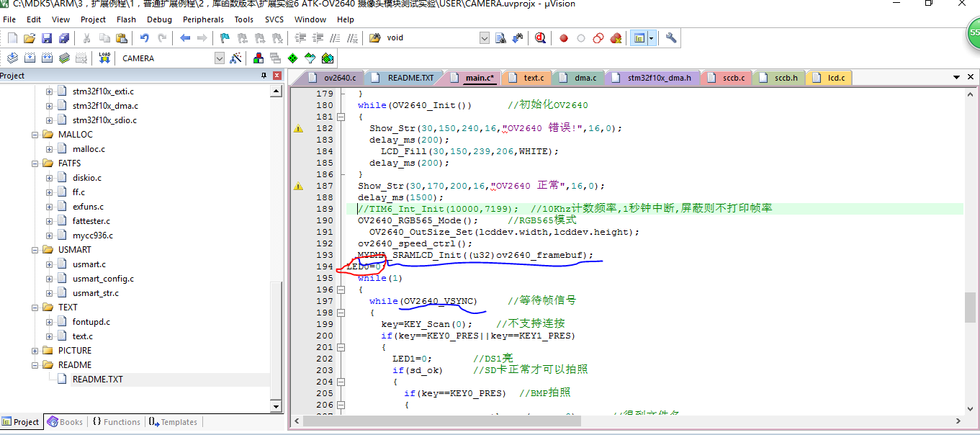Open the Peripherals menu
Image resolution: width=980 pixels, height=435 pixels.
[x=203, y=19]
